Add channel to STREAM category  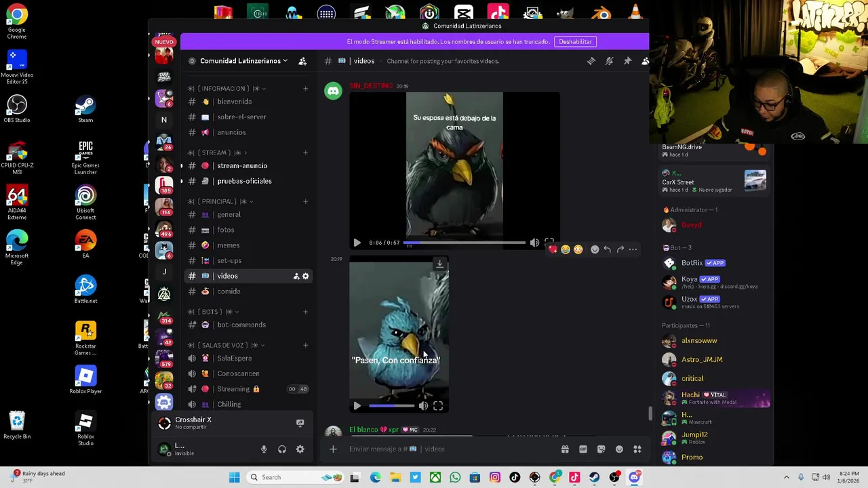[305, 152]
